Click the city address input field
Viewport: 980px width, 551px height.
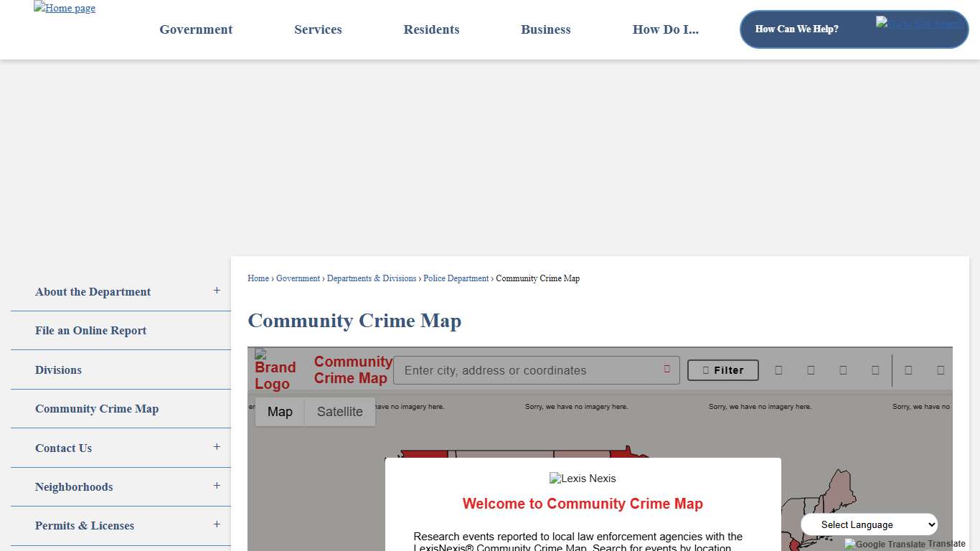pyautogui.click(x=531, y=370)
